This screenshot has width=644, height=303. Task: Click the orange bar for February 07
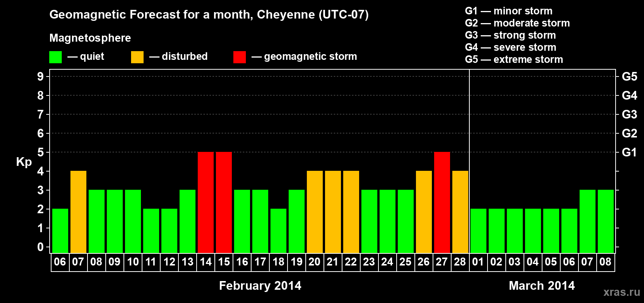pyautogui.click(x=78, y=212)
